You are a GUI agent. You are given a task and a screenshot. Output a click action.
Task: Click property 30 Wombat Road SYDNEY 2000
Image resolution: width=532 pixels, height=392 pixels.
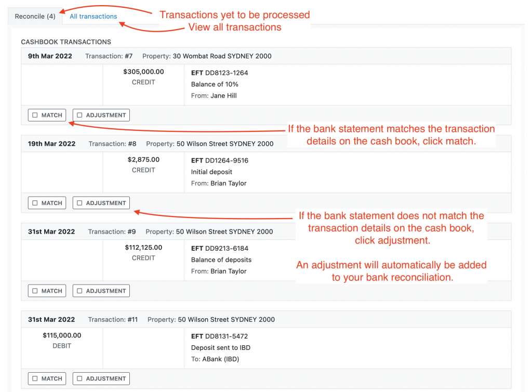click(x=222, y=56)
